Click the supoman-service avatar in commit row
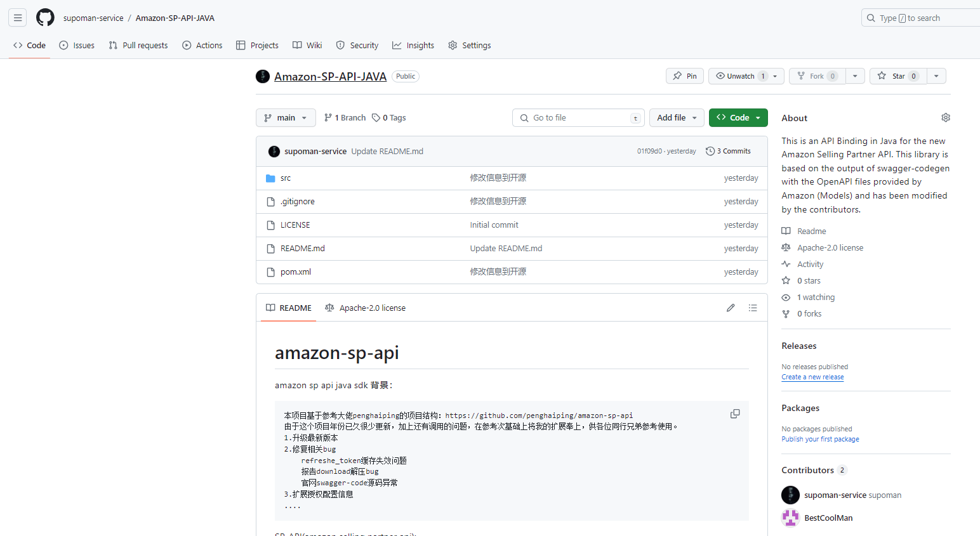The image size is (980, 536). click(x=274, y=152)
